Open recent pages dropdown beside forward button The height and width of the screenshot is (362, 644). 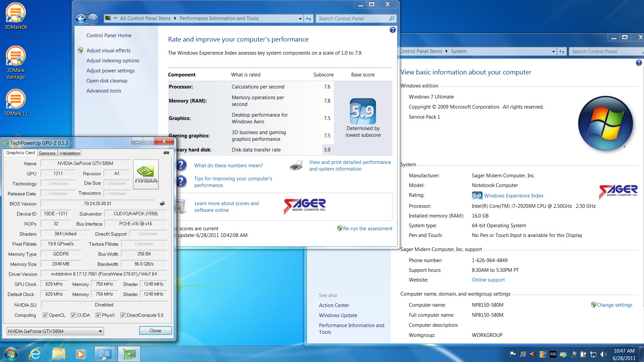[x=101, y=19]
